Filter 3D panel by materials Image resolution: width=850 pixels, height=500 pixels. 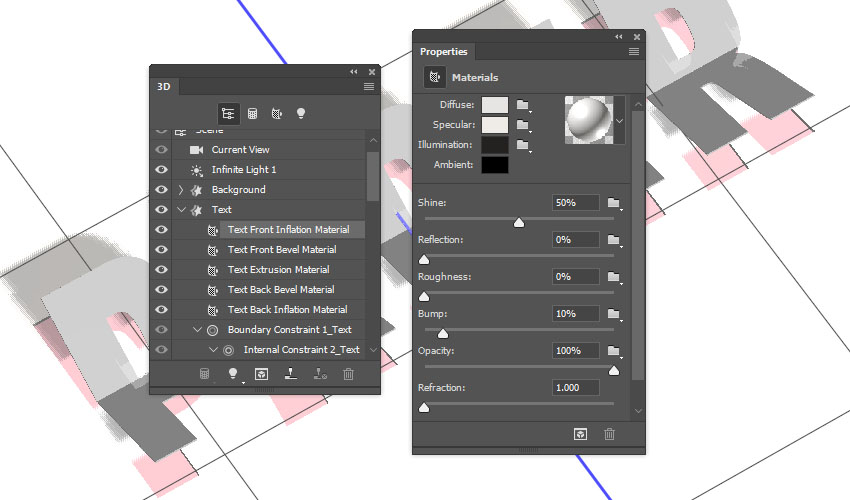(276, 113)
